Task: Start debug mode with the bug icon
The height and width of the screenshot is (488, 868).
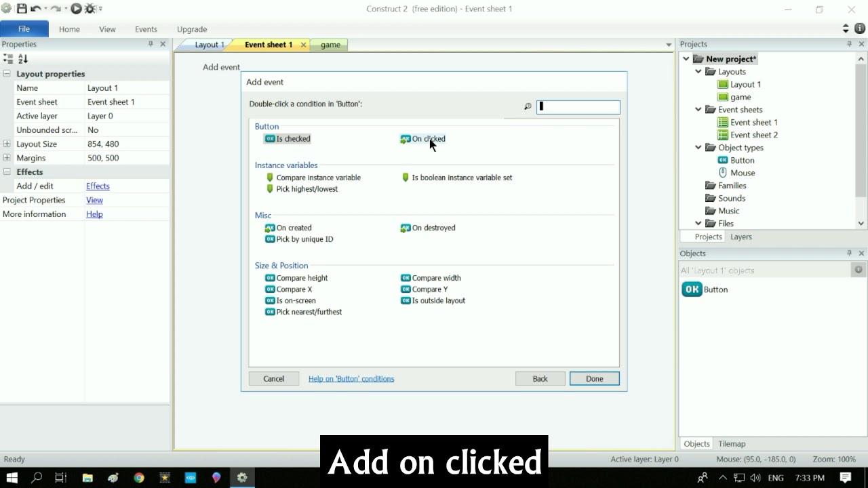Action: (x=90, y=9)
